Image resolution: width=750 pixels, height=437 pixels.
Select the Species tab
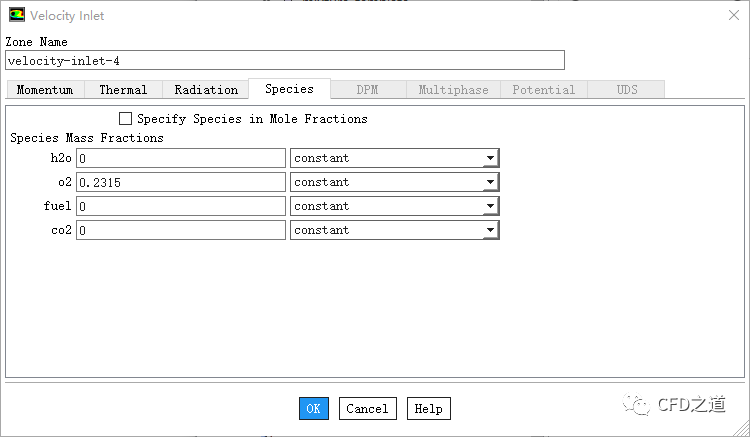point(289,89)
